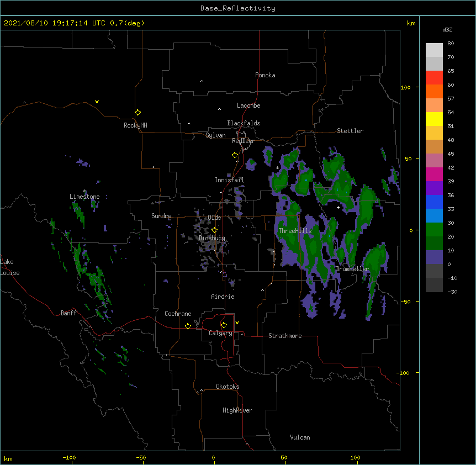Pick the brown 45-48 dBZ legend color
The height and width of the screenshot is (465, 476).
[434, 146]
